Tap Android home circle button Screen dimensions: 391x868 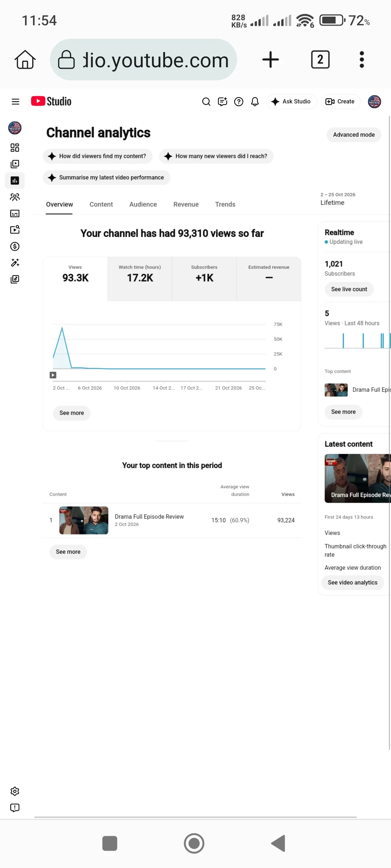pyautogui.click(x=194, y=843)
